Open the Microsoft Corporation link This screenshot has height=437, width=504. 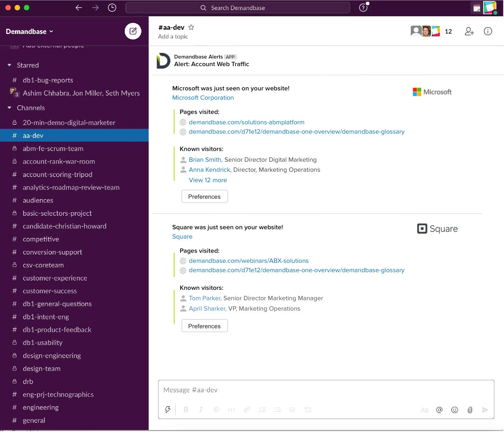pyautogui.click(x=203, y=98)
